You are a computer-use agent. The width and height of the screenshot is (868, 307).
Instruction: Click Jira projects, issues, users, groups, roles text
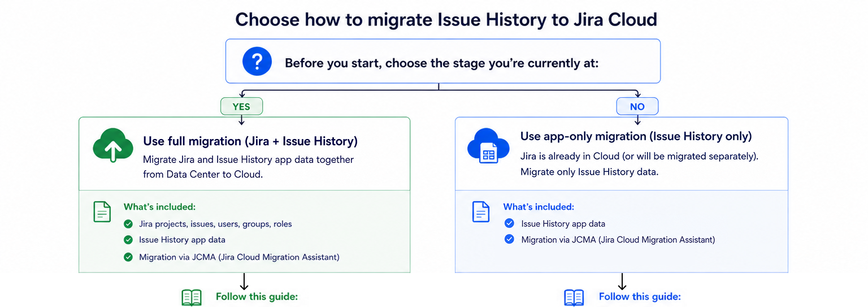[x=215, y=224]
